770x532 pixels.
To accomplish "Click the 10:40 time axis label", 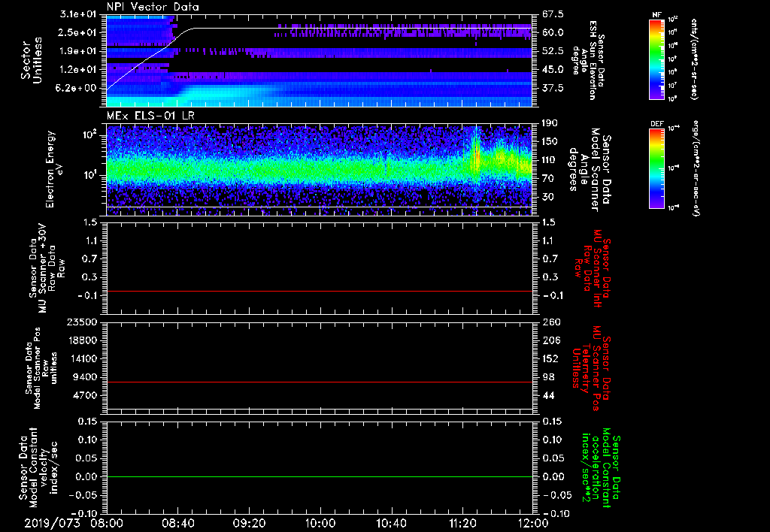I will [x=391, y=521].
